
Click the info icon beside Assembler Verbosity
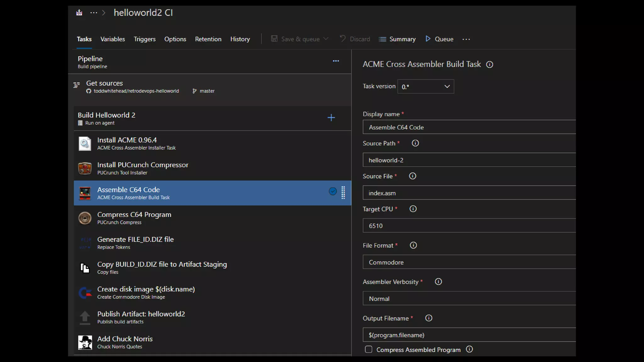tap(438, 282)
